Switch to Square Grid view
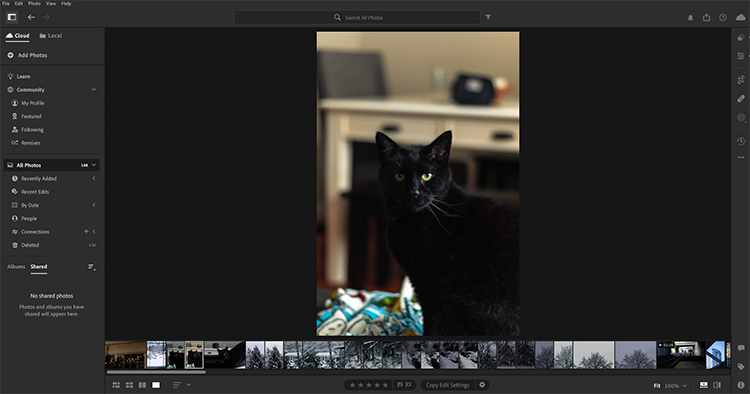 (129, 385)
